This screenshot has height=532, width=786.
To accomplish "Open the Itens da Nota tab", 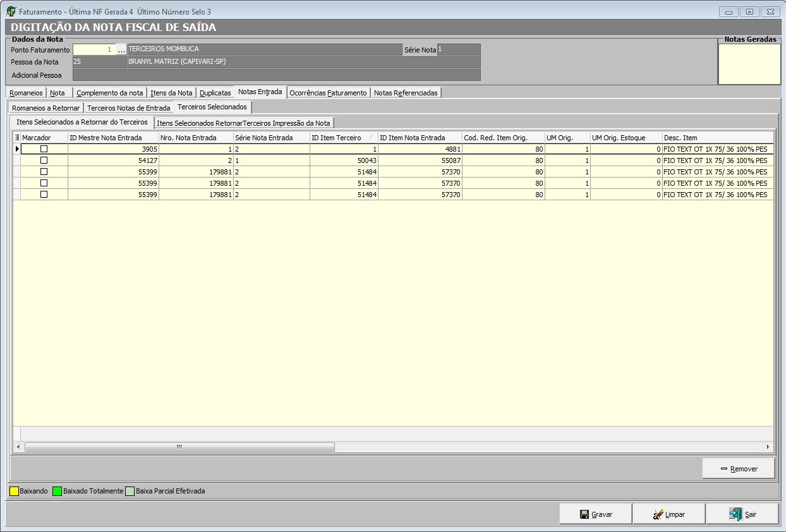I will (x=171, y=93).
